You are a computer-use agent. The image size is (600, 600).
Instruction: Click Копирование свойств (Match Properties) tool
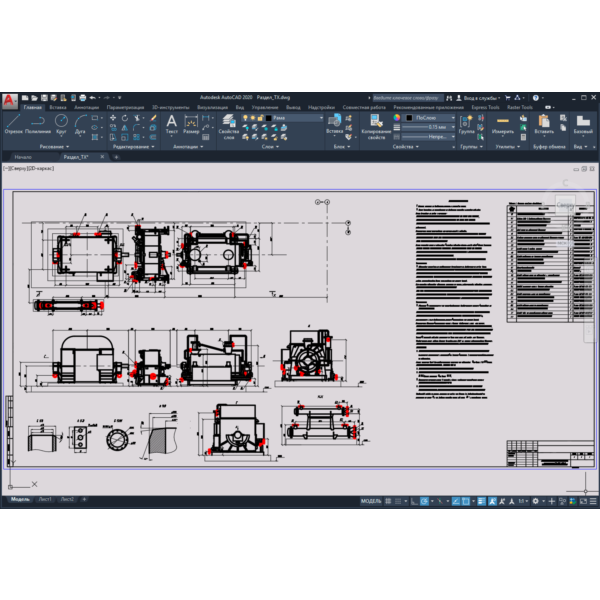coord(377,126)
